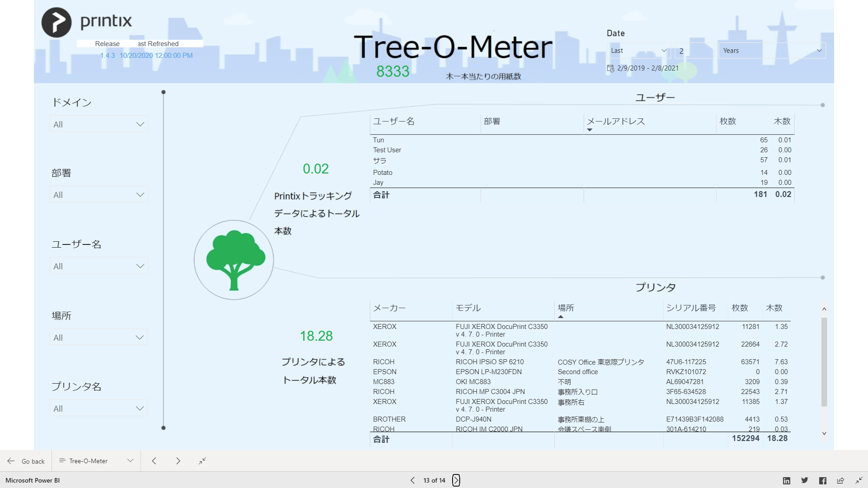Sort by ユーザー名 column header
Image resolution: width=868 pixels, height=488 pixels.
click(394, 121)
